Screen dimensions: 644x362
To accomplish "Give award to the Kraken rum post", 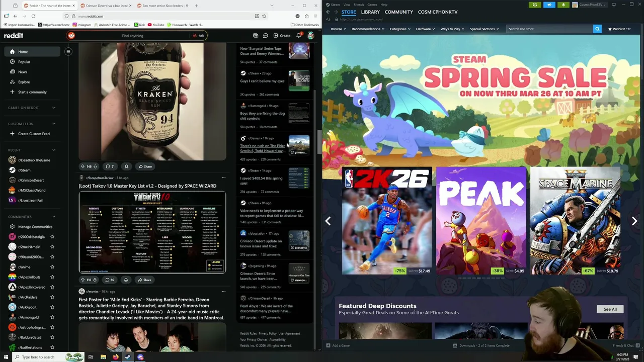I will coord(126,166).
